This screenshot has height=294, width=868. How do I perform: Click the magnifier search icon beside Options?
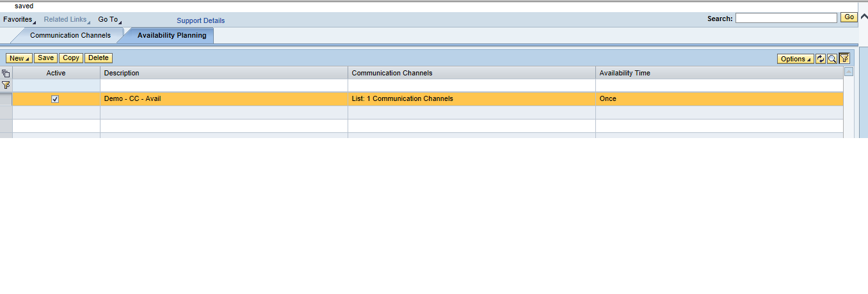pos(832,59)
